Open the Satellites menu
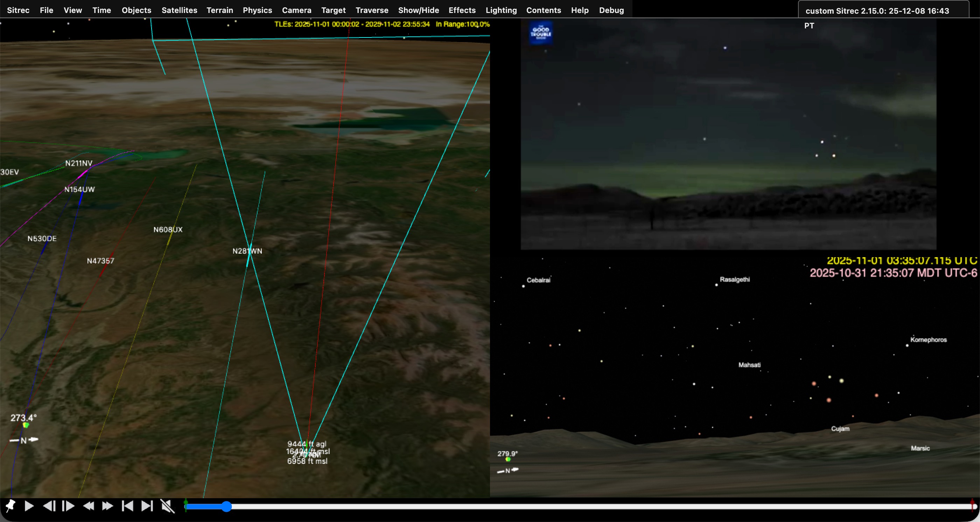 pos(179,10)
